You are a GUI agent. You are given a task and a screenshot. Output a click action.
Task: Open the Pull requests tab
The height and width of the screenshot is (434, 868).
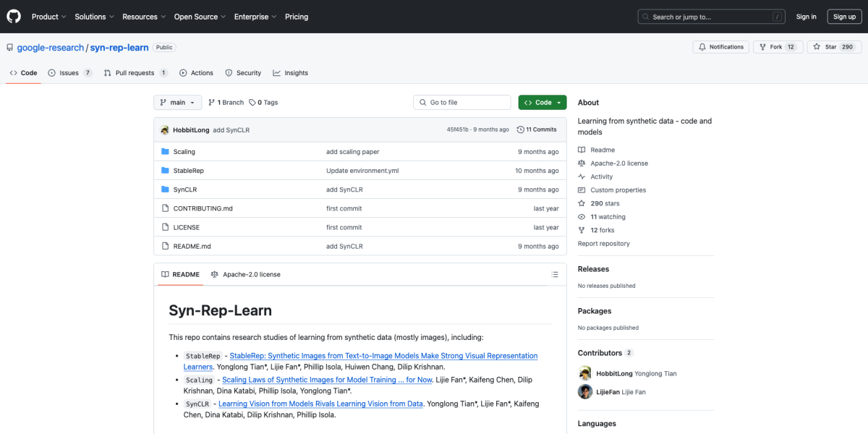click(135, 73)
